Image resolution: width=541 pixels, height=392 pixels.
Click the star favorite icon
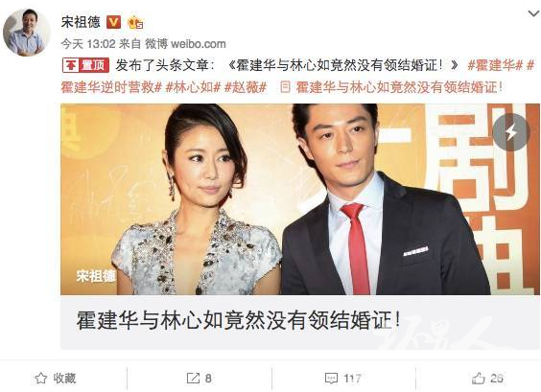point(40,379)
